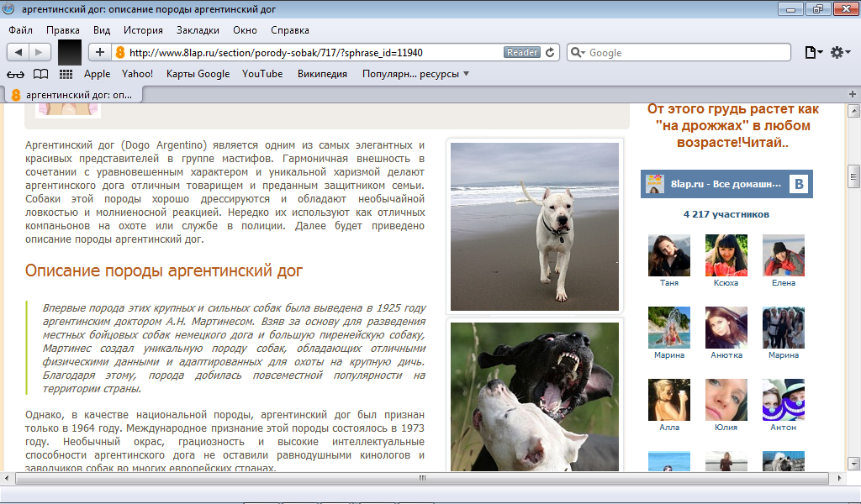Click the orange site favicon in address bar
861x504 pixels.
pyautogui.click(x=119, y=53)
